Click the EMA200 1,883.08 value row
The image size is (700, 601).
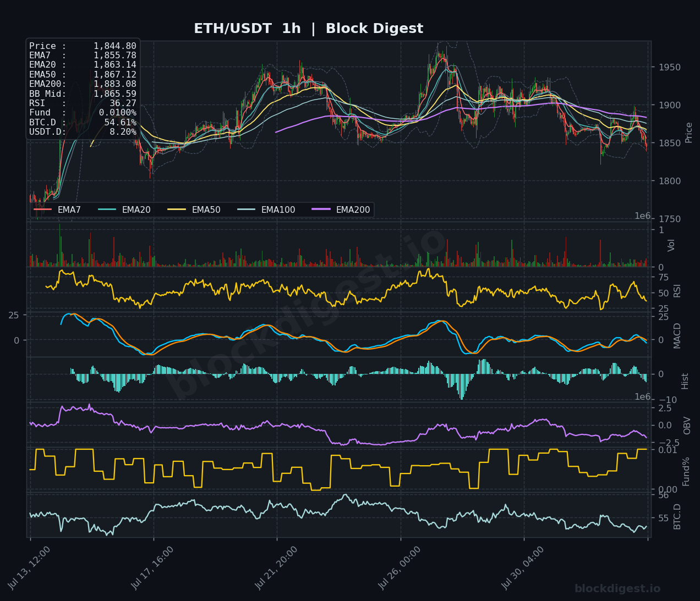pyautogui.click(x=83, y=84)
